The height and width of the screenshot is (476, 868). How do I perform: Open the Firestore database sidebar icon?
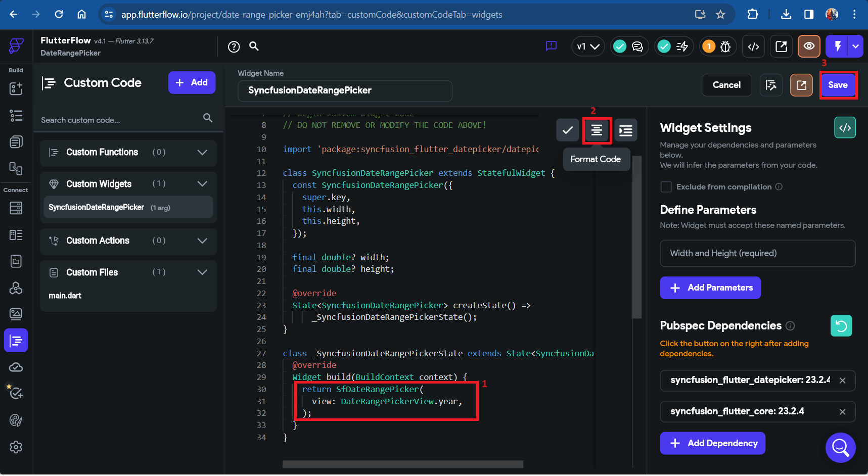tap(16, 208)
